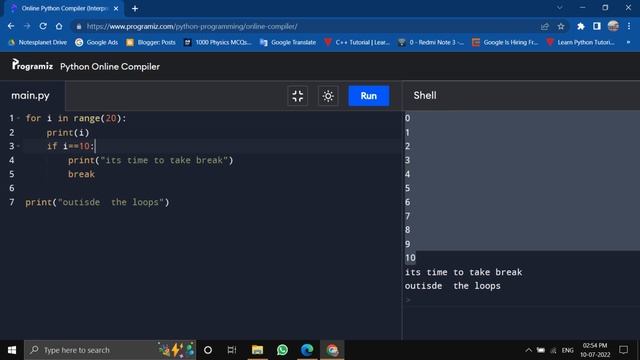This screenshot has width=640, height=360.
Task: Click the shell prompt input line
Action: pyautogui.click(x=521, y=300)
